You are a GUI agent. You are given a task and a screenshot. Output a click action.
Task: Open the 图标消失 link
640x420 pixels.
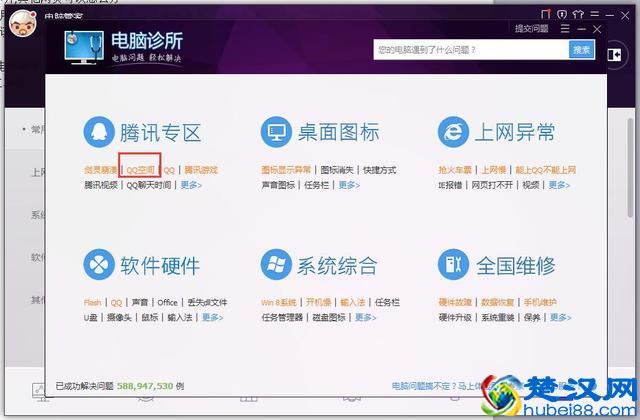tap(337, 170)
